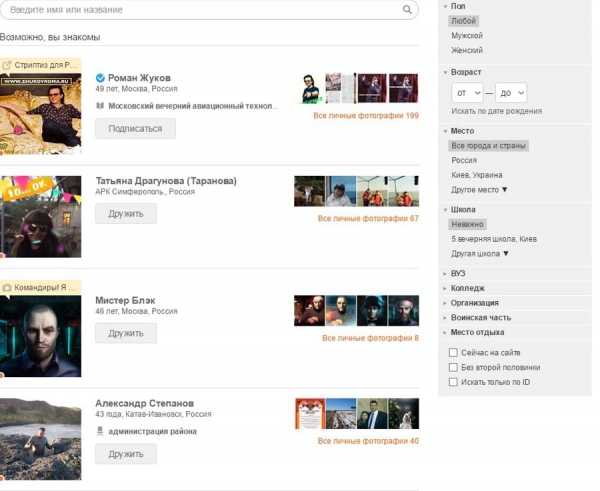This screenshot has width=600, height=491.
Task: Select Любой gender filter
Action: click(x=463, y=21)
